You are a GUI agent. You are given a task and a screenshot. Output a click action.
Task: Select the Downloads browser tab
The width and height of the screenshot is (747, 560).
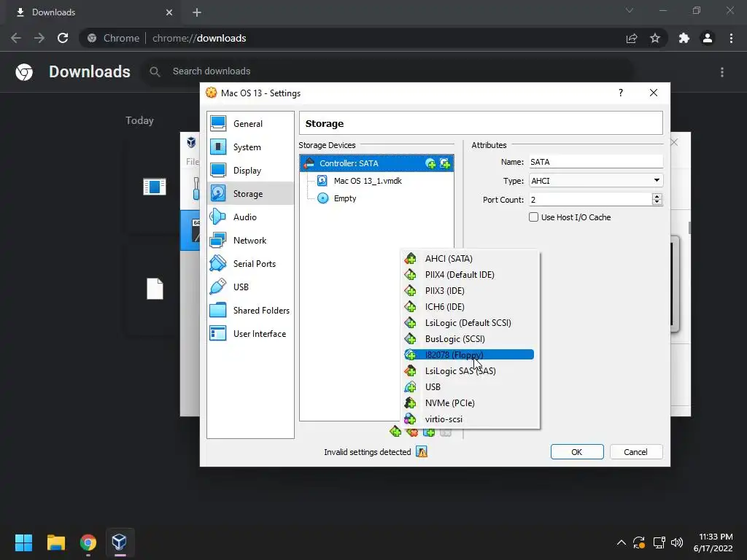[93, 12]
